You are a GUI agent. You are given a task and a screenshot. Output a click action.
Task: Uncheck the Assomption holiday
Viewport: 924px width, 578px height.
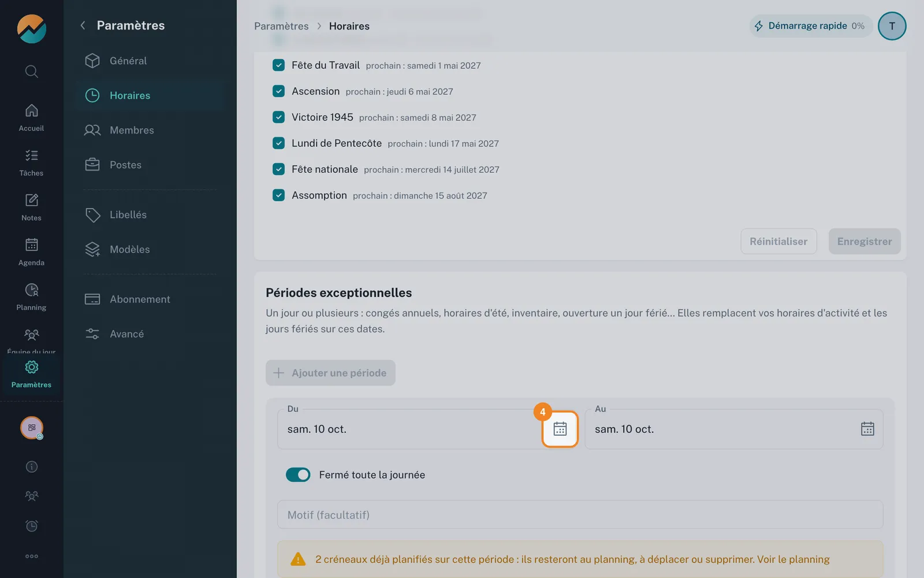[278, 195]
